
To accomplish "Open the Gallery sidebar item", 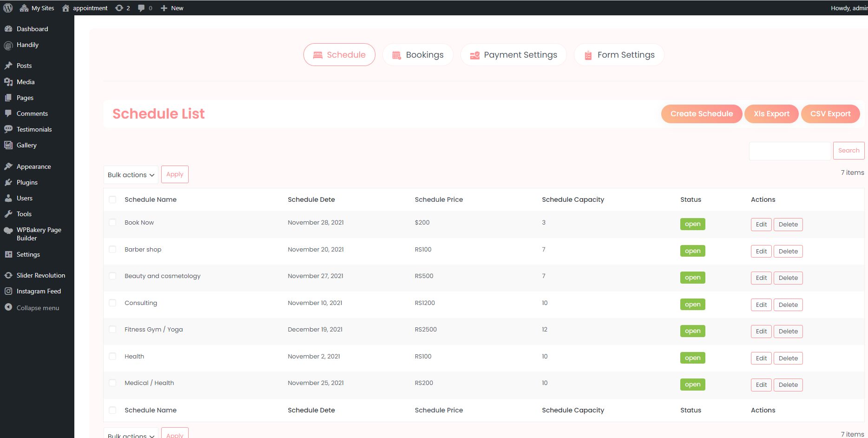I will tap(26, 145).
